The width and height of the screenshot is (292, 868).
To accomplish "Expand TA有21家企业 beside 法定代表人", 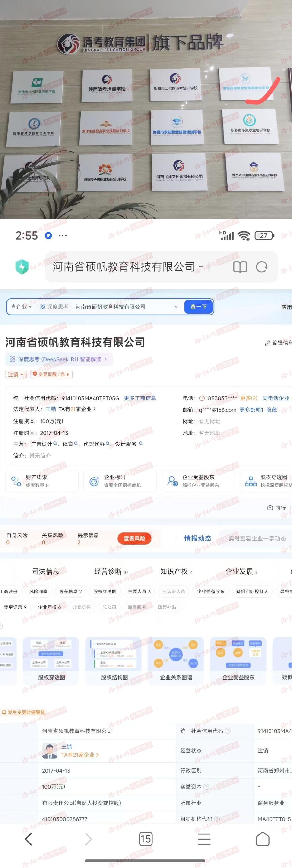I will 77,409.
